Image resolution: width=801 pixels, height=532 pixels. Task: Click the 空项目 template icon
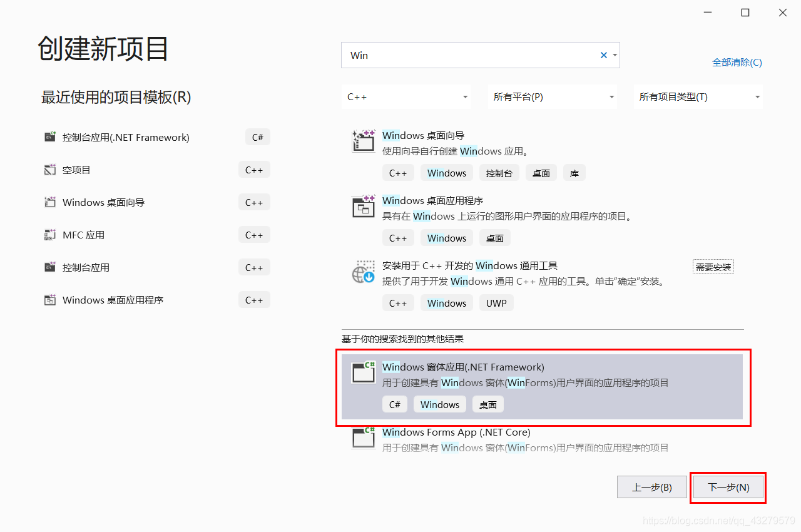point(50,170)
